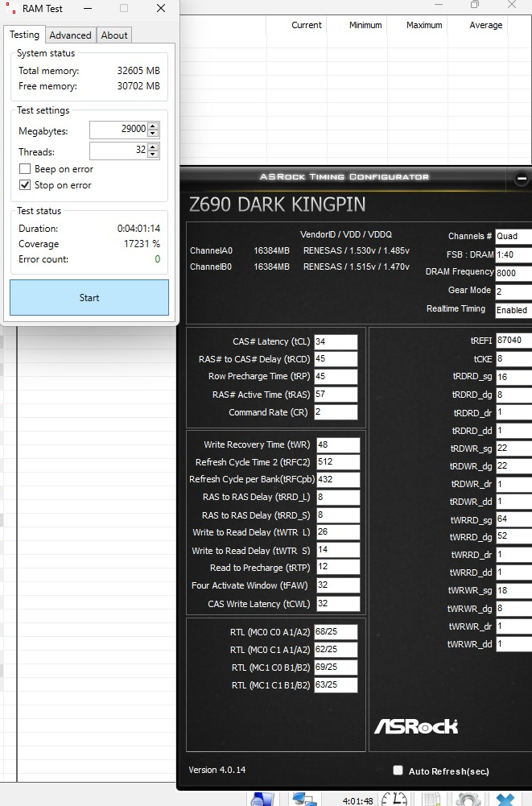Click the HWiNFO blue monitor magnifier icon
This screenshot has height=806, width=532.
click(262, 800)
